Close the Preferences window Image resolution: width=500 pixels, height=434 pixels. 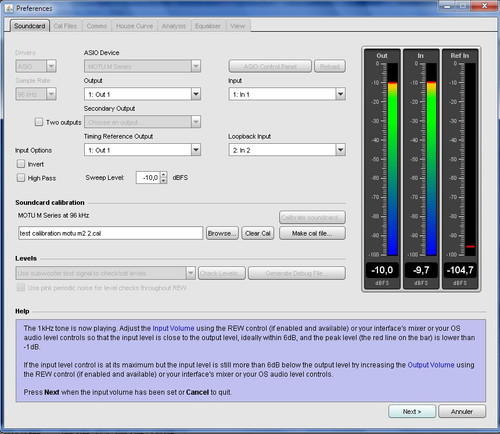pos(484,6)
